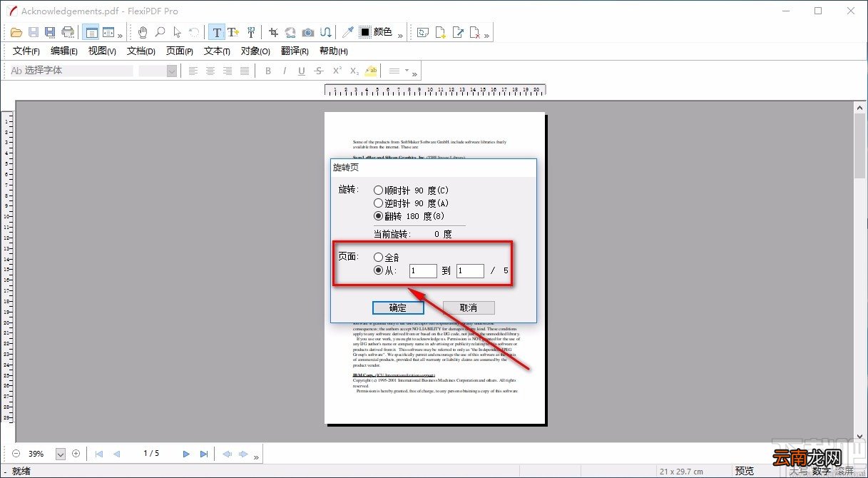Select the Eyedropper color picker tool
The image size is (868, 478).
pos(348,32)
